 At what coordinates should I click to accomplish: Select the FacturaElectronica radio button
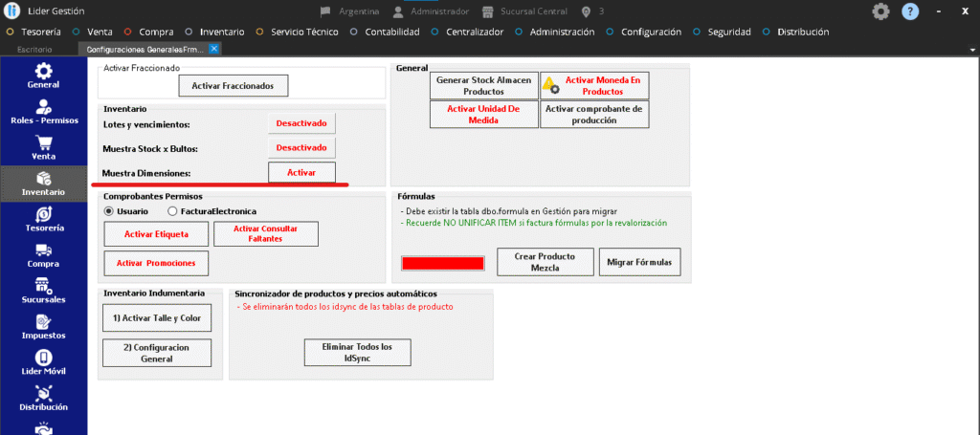click(x=172, y=211)
